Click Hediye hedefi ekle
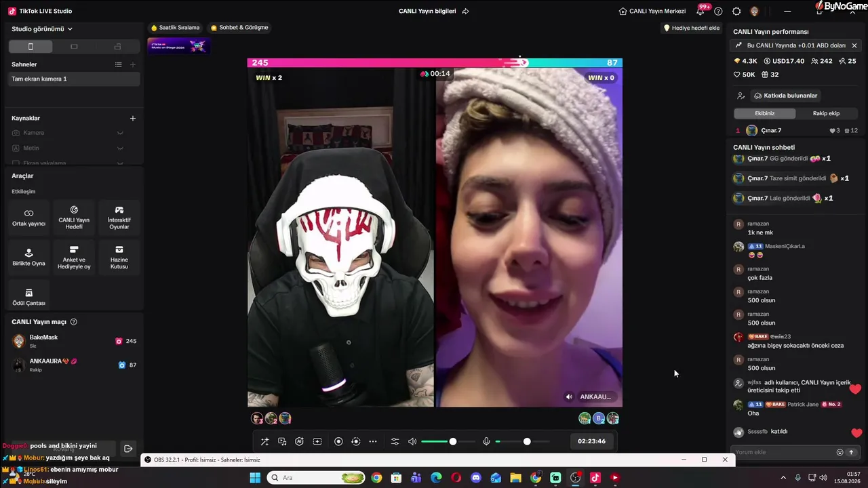The image size is (868, 488). [x=691, y=28]
